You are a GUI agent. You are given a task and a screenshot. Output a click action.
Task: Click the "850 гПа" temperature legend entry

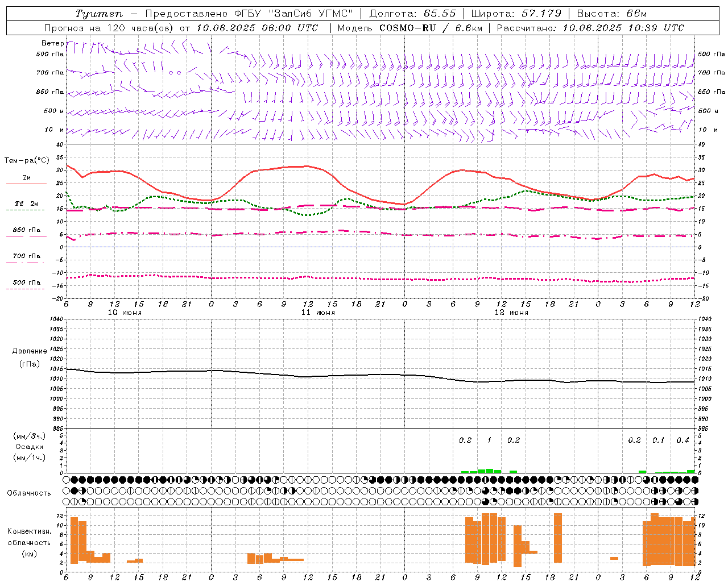pos(26,230)
